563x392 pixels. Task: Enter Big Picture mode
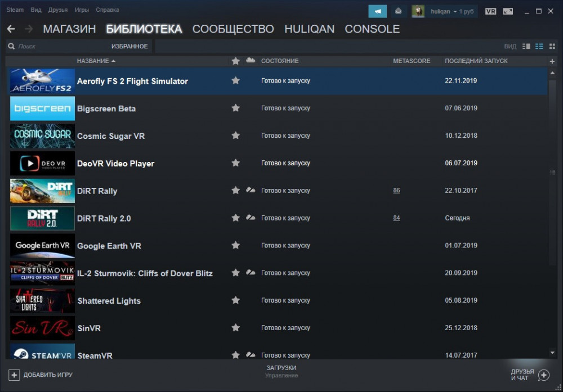[x=508, y=11]
